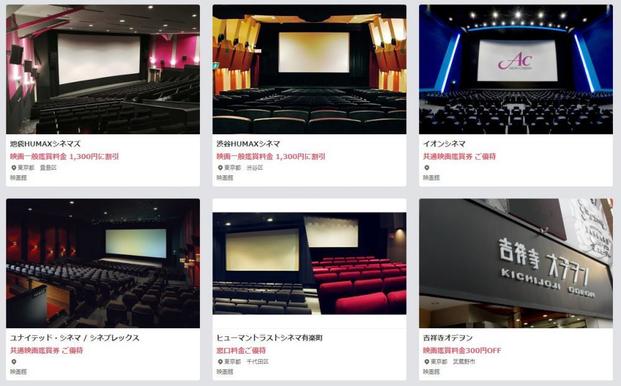This screenshot has width=621, height=386.
Task: Click the 渋谷HUMAXシネマ location pin icon
Action: point(220,168)
